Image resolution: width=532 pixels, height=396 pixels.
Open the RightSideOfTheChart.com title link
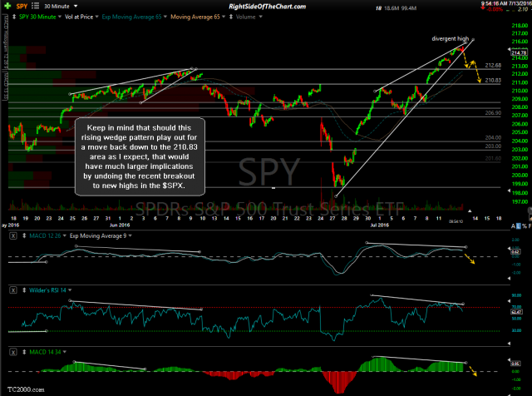click(268, 7)
